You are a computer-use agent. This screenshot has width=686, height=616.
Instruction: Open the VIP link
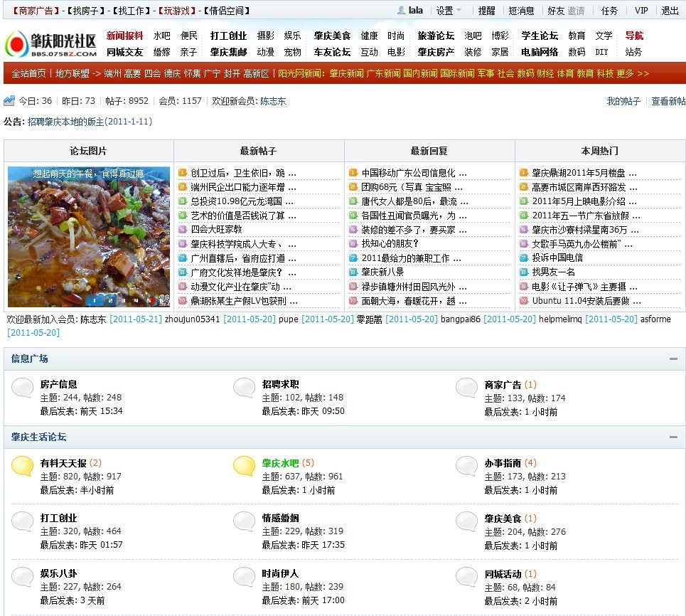[x=641, y=11]
